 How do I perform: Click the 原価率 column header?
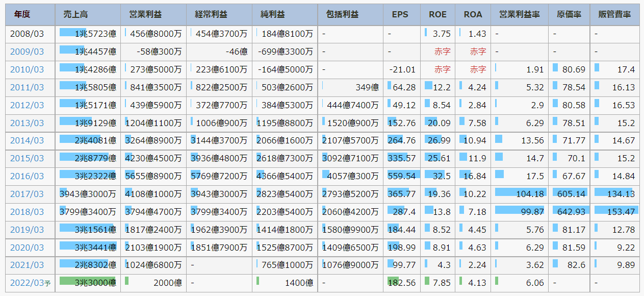[569, 14]
